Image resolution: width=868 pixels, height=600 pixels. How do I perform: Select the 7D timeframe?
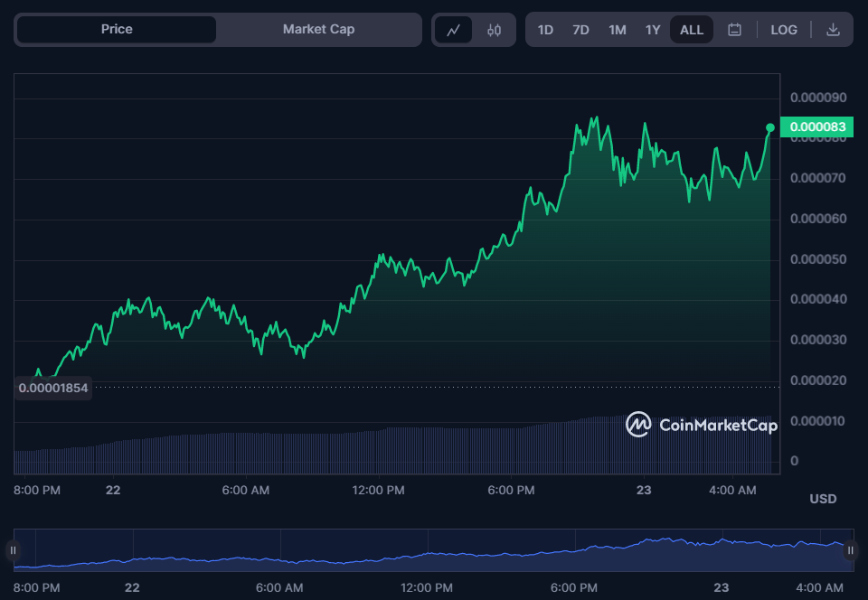click(580, 29)
